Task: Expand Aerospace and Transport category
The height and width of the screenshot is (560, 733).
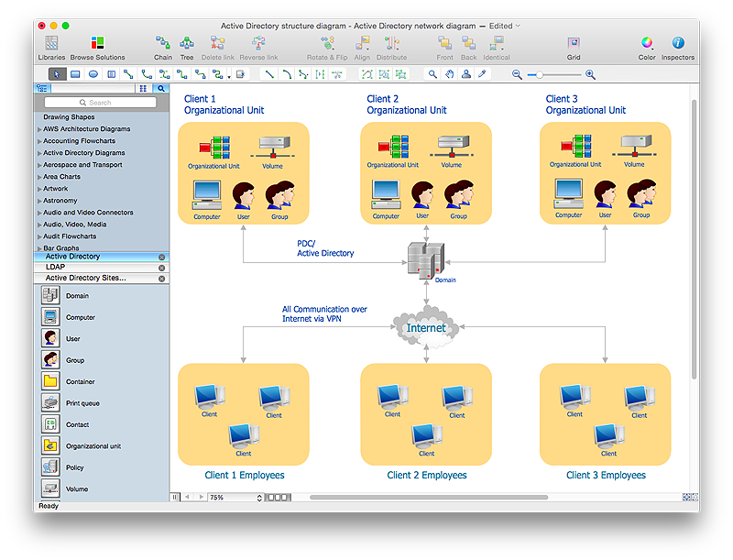Action: pos(39,165)
